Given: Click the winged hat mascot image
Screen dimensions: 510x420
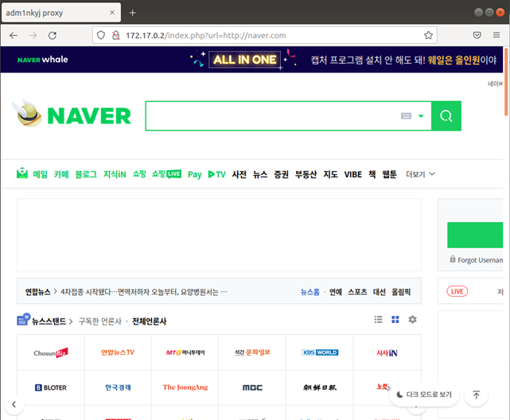Looking at the screenshot, I should pos(27,113).
